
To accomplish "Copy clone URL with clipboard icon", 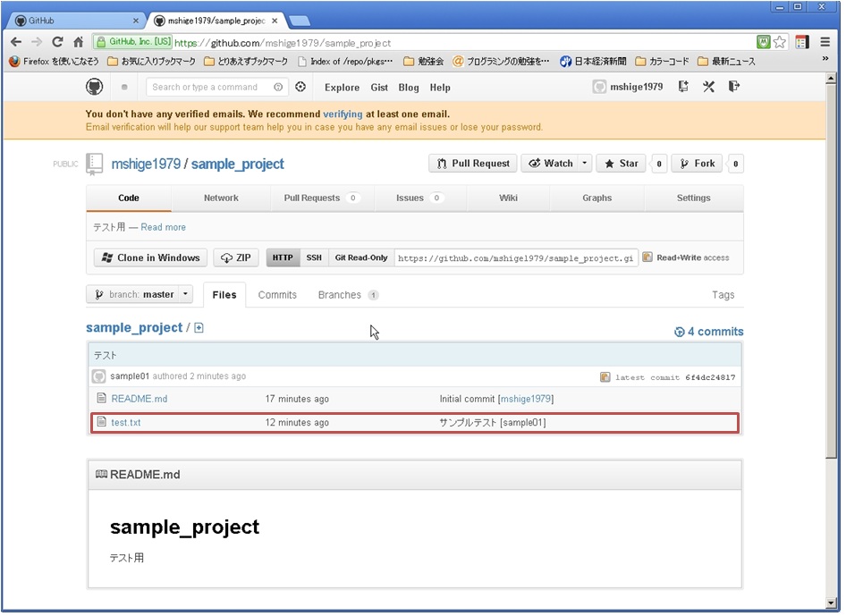I will (x=647, y=257).
